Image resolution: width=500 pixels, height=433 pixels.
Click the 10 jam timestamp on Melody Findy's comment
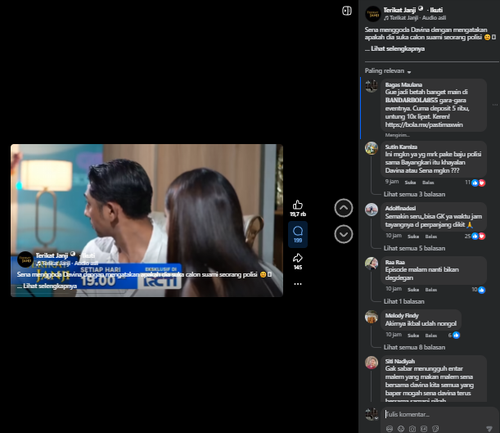coord(393,335)
